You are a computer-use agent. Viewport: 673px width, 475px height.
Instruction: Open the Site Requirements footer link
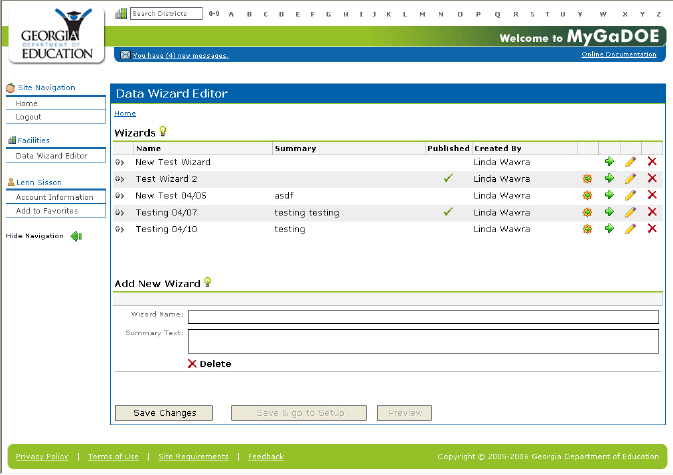193,456
